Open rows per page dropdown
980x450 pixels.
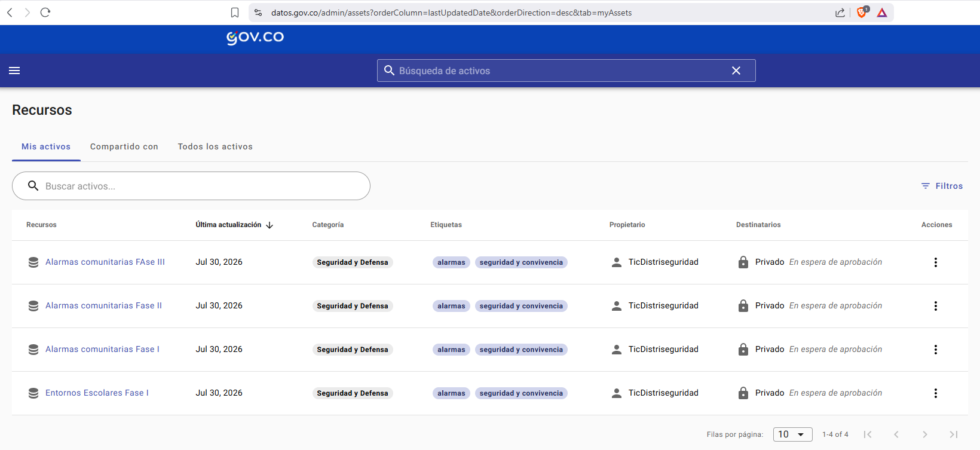click(x=792, y=434)
